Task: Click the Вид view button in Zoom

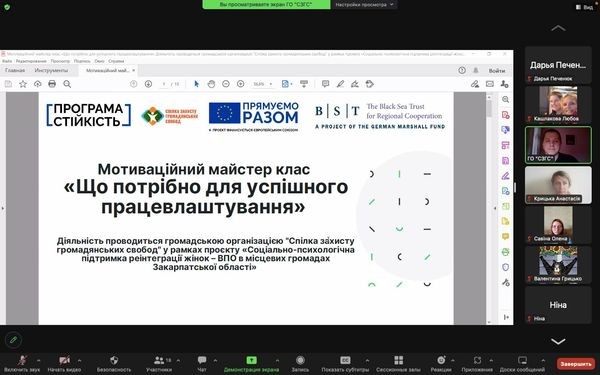Action: (585, 7)
